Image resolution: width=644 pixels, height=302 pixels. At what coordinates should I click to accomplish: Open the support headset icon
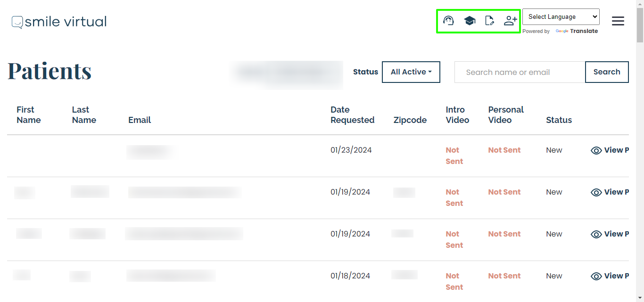click(448, 21)
